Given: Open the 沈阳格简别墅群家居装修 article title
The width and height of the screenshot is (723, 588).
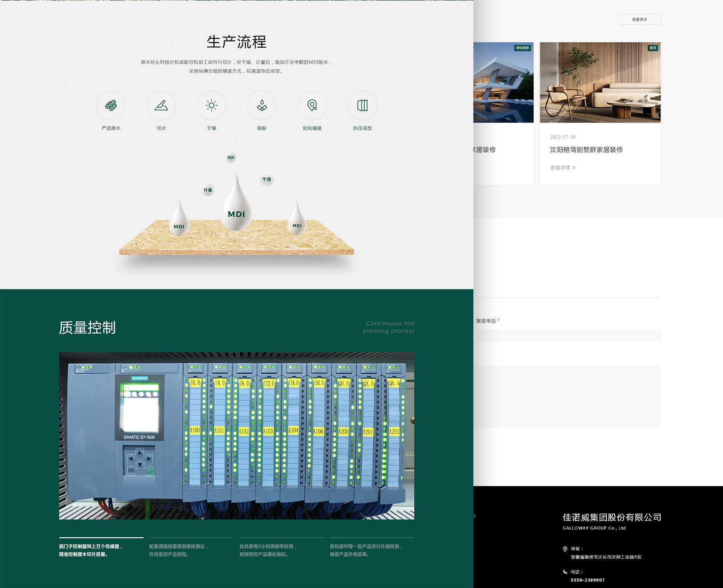Looking at the screenshot, I should [586, 150].
